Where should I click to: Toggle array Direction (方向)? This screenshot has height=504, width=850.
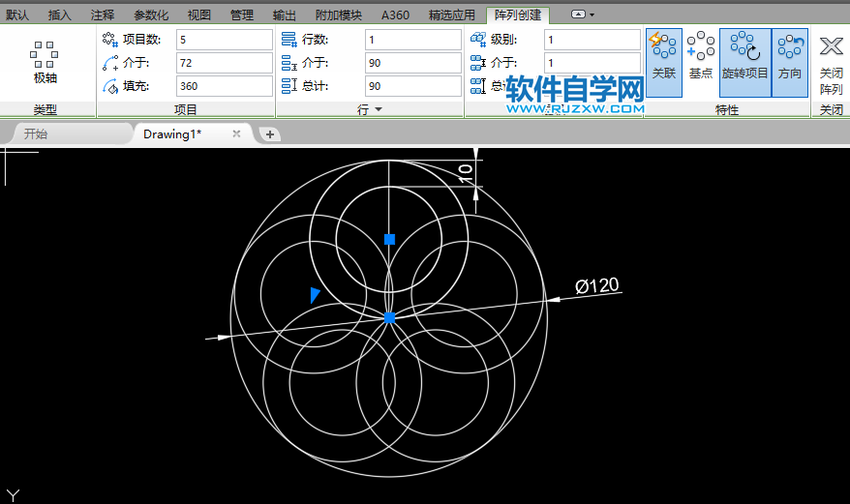pos(789,63)
